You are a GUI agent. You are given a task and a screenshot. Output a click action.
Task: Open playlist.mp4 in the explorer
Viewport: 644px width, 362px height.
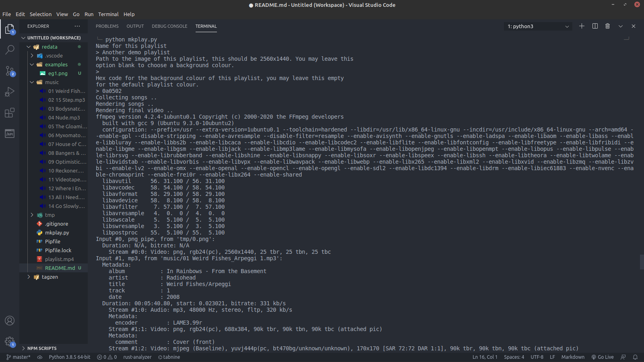[59, 259]
